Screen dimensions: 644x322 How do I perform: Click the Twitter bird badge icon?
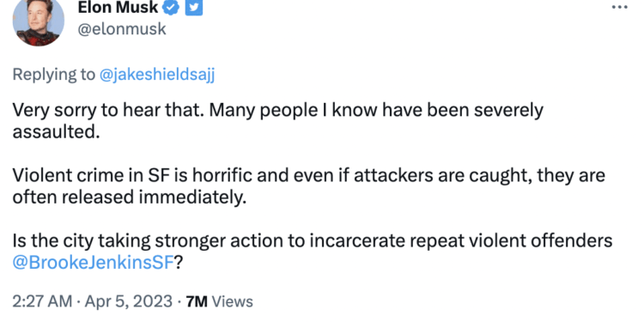pyautogui.click(x=193, y=8)
